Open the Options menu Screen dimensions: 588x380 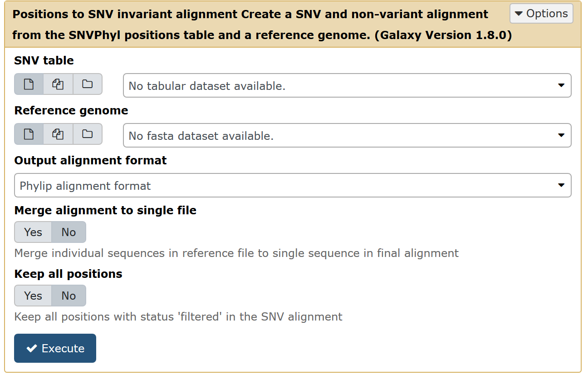[x=541, y=14]
